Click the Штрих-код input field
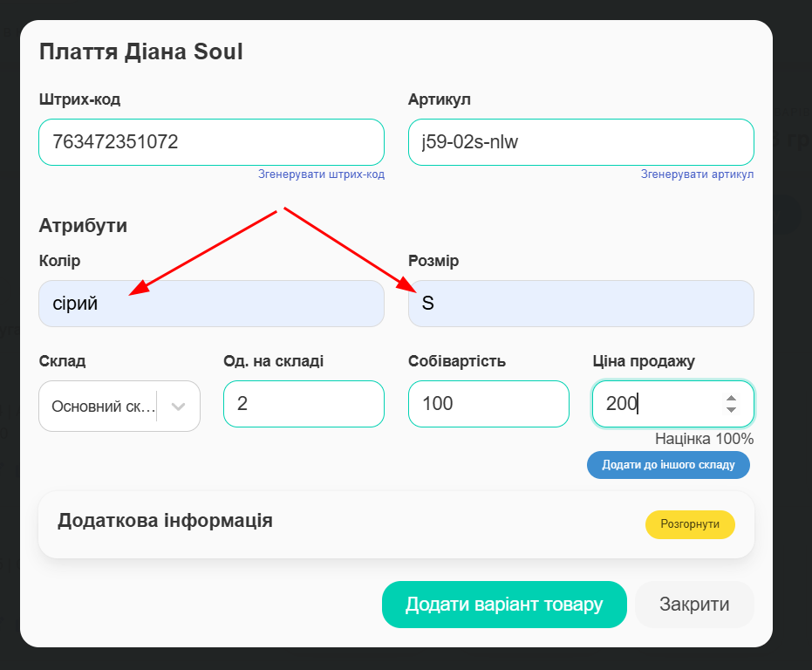 click(x=211, y=142)
